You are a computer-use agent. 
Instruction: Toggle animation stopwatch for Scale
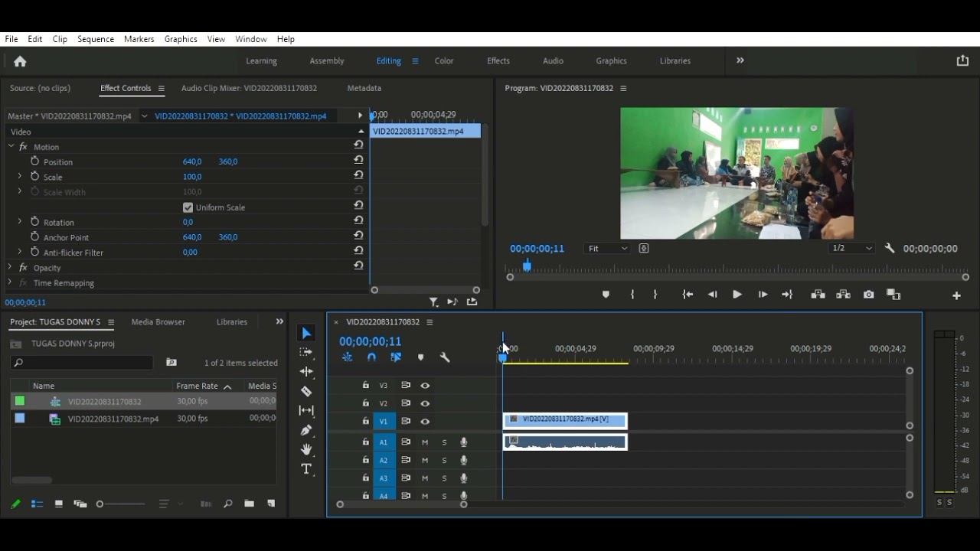pyautogui.click(x=34, y=176)
